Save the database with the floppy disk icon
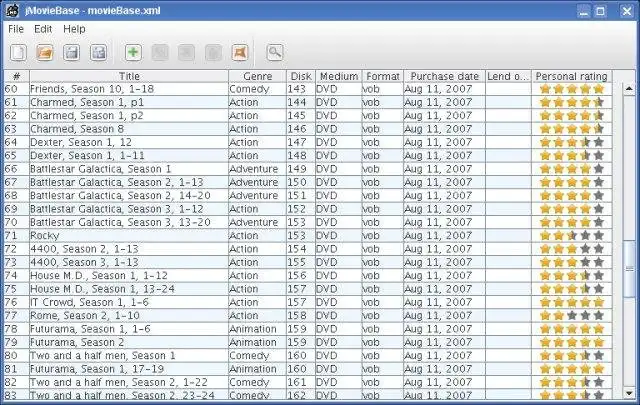The width and height of the screenshot is (640, 405). 72,53
